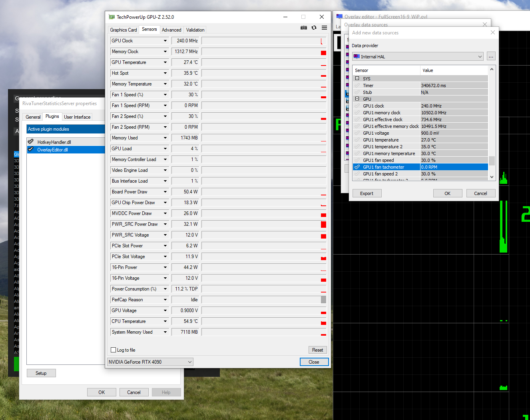Image resolution: width=530 pixels, height=420 pixels.
Task: Open the GPU Clock sensor dropdown
Action: coord(165,41)
